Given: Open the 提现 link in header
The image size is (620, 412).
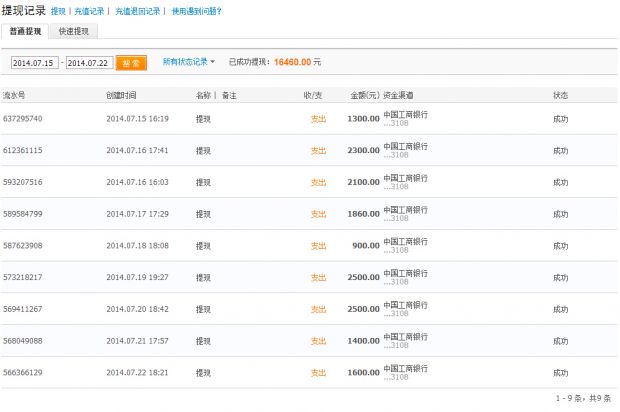Looking at the screenshot, I should pos(59,12).
